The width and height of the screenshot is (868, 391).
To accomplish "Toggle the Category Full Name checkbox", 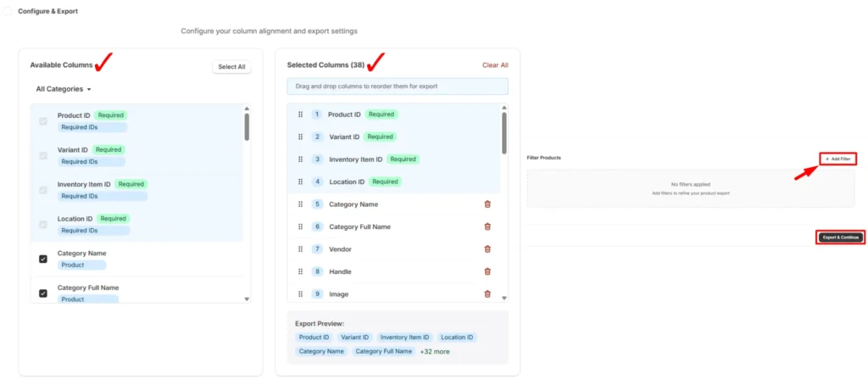I will point(42,293).
